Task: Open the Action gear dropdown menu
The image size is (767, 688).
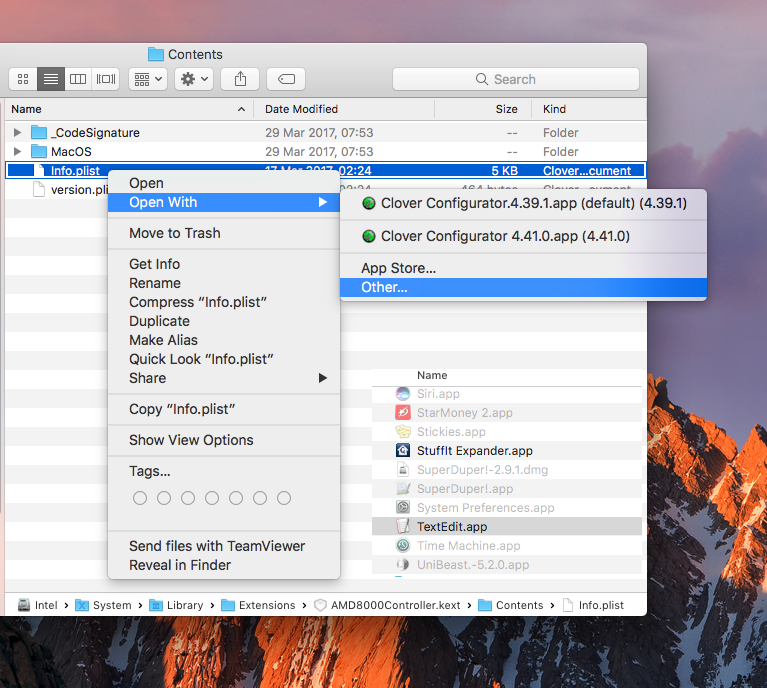Action: pos(193,79)
